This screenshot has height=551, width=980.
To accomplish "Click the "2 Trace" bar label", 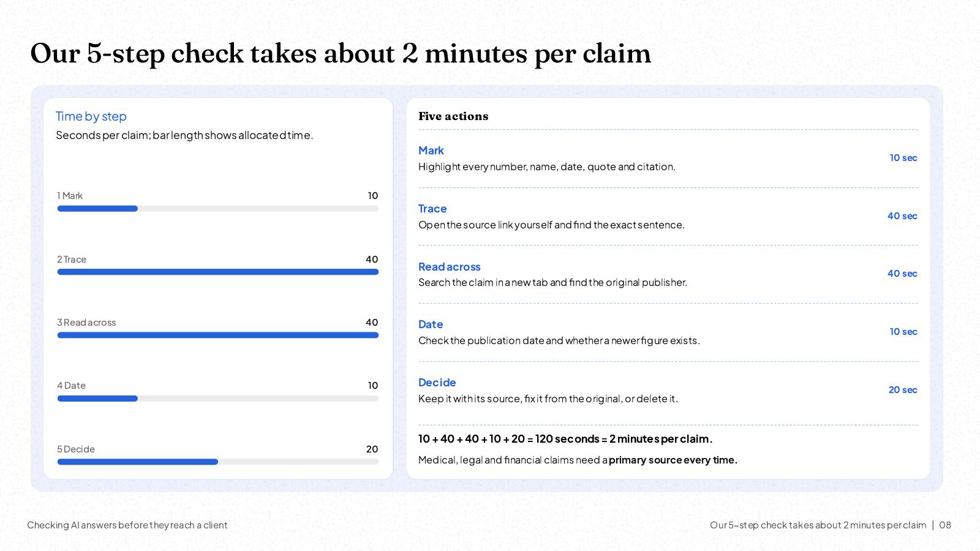I will (x=72, y=260).
